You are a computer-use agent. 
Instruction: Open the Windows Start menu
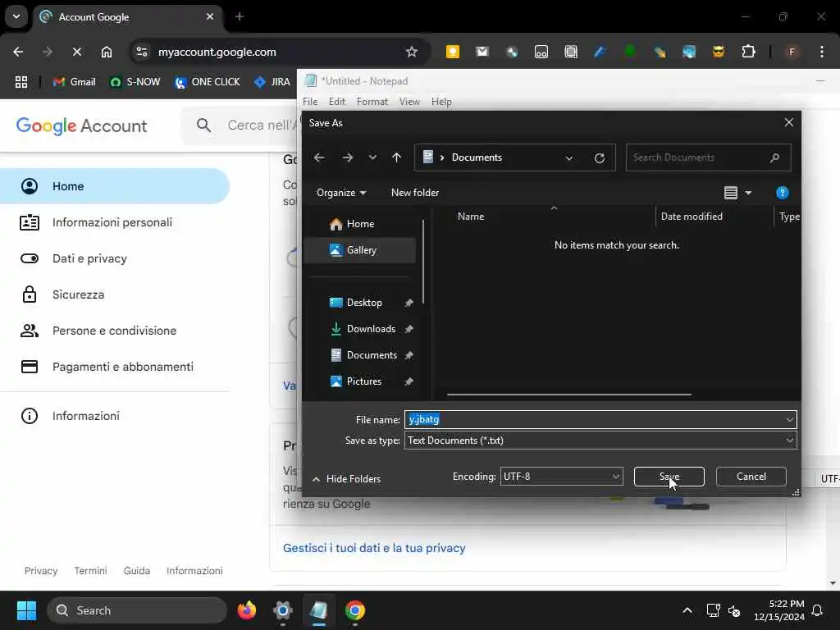[26, 610]
